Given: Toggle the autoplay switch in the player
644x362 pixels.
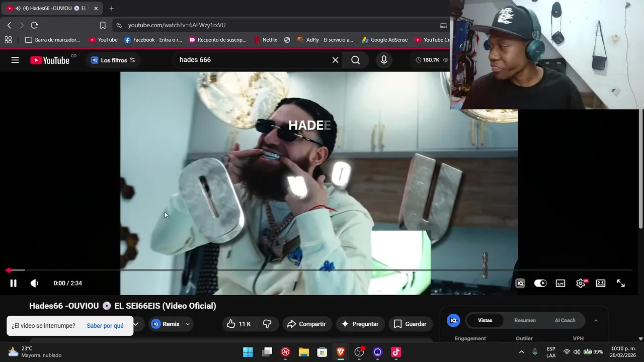Looking at the screenshot, I should coord(540,283).
